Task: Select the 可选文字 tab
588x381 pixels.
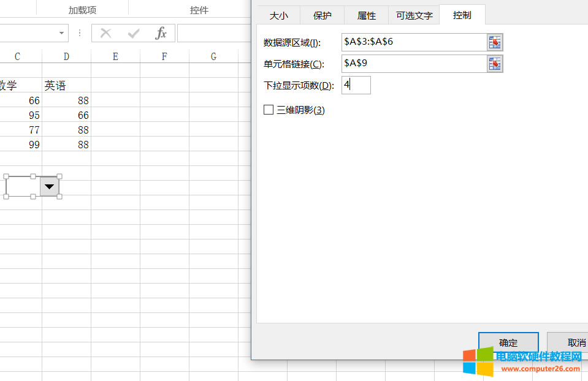Action: (413, 15)
